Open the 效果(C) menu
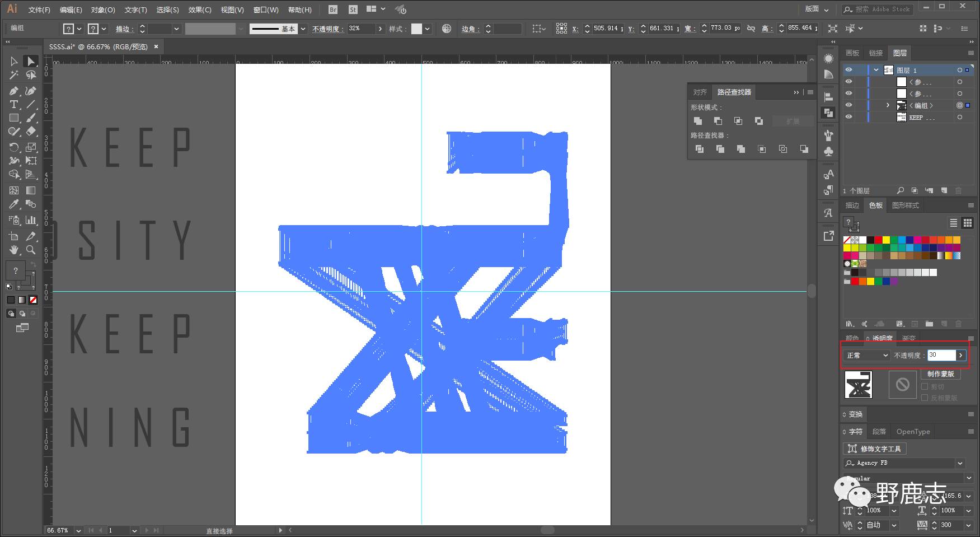The image size is (980, 537). click(x=200, y=10)
